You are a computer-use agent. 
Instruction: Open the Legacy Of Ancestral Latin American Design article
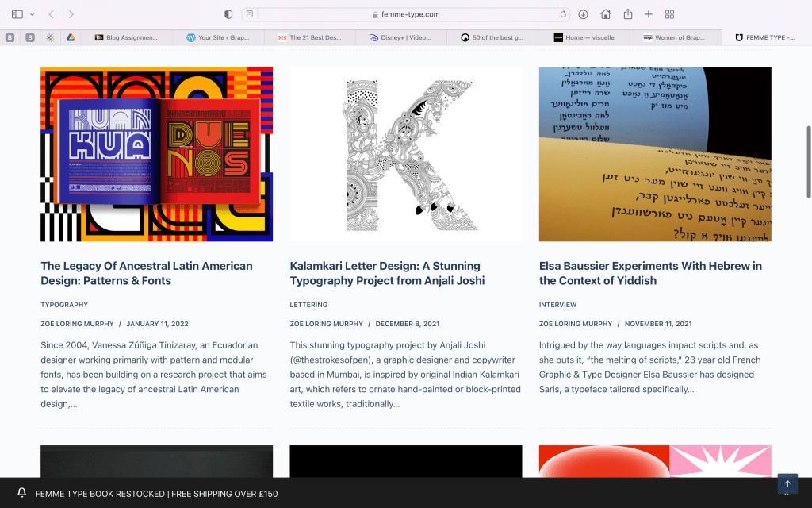click(147, 273)
